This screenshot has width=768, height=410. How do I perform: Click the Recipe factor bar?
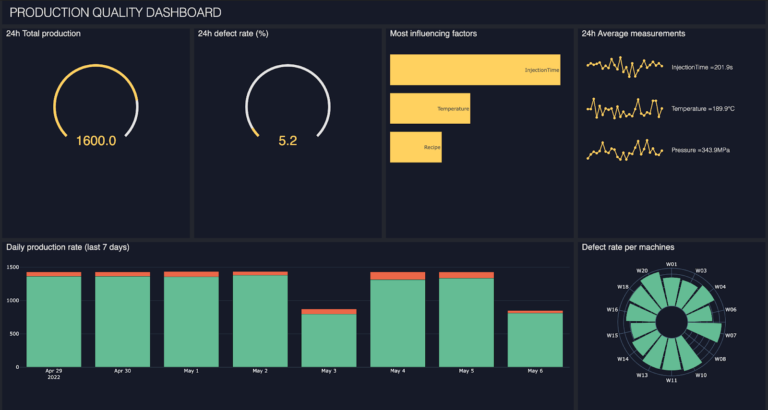(416, 147)
